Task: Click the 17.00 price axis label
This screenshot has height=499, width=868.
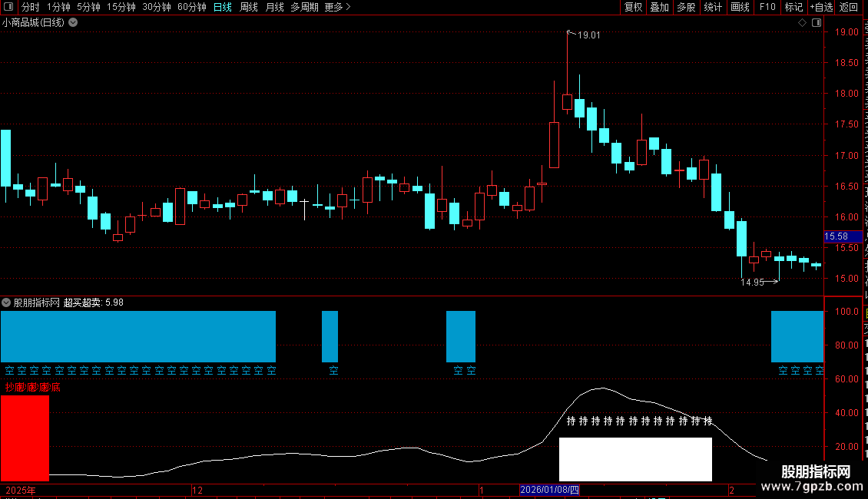Action: point(847,155)
